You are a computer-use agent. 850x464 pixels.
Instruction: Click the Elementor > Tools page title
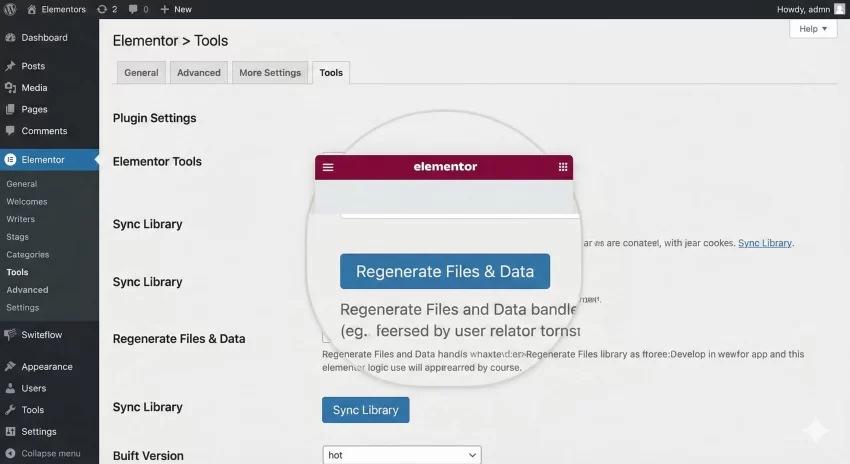170,41
